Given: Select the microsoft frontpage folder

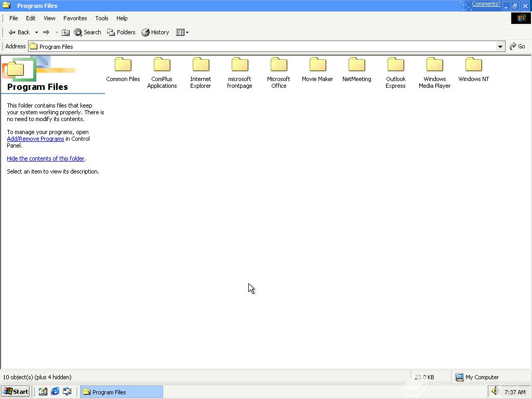Looking at the screenshot, I should [x=240, y=73].
